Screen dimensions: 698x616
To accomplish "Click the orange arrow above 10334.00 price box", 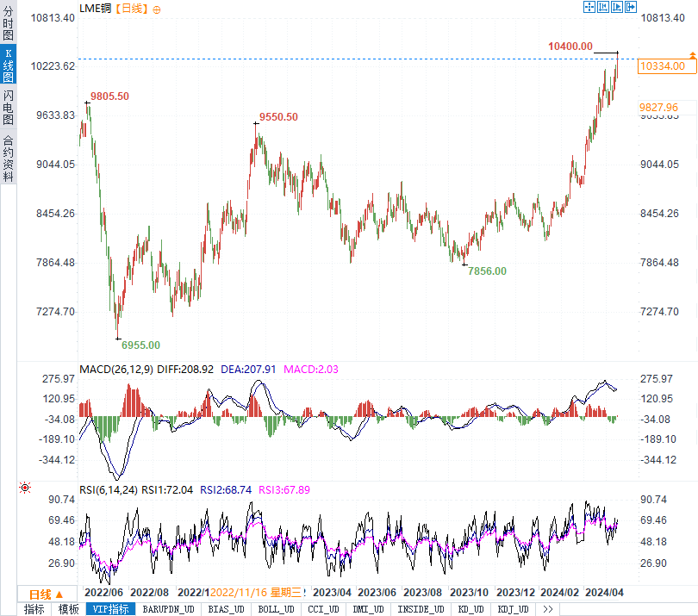I will tap(693, 55).
